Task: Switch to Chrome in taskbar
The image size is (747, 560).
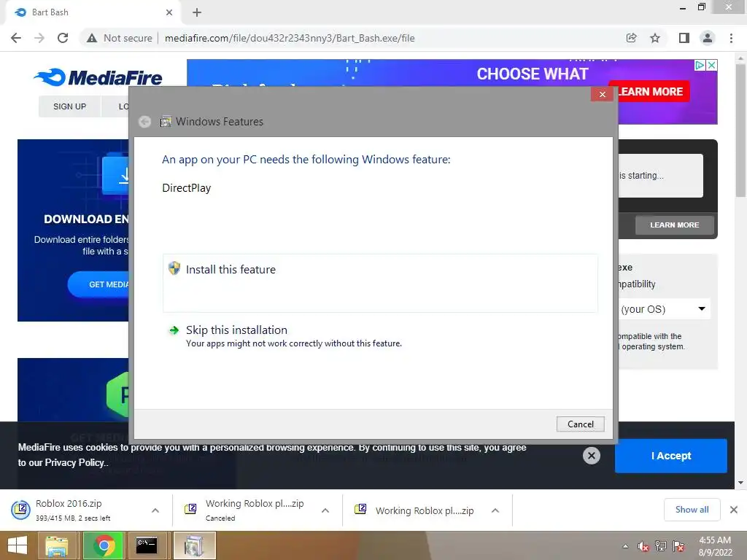Action: (x=104, y=545)
